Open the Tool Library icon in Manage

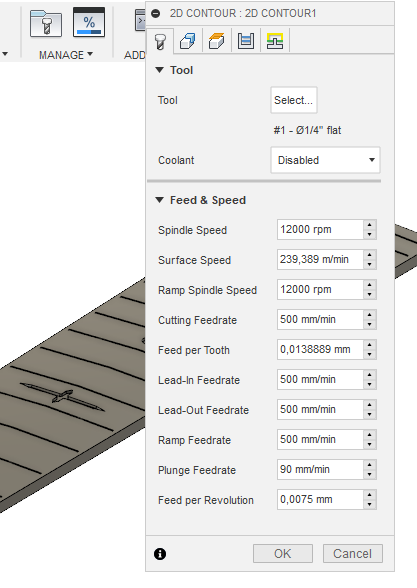click(46, 23)
